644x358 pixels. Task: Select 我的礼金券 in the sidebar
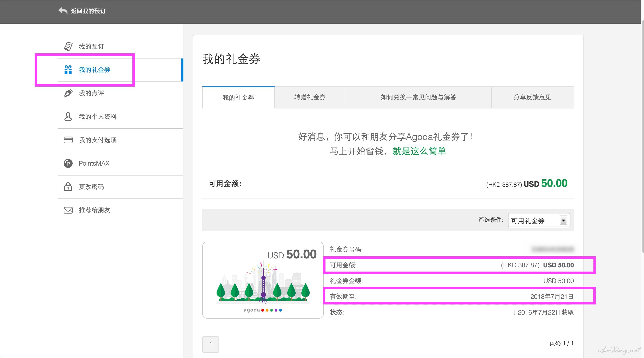(120, 70)
